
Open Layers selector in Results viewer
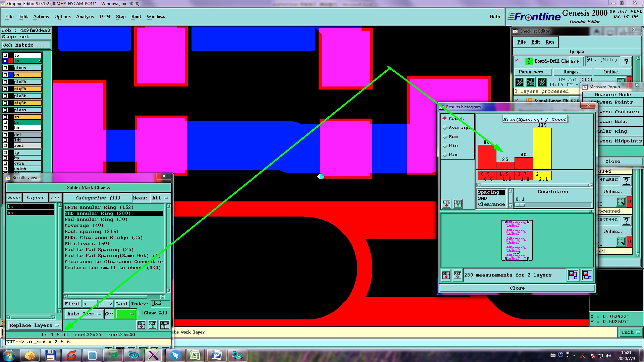pyautogui.click(x=36, y=198)
